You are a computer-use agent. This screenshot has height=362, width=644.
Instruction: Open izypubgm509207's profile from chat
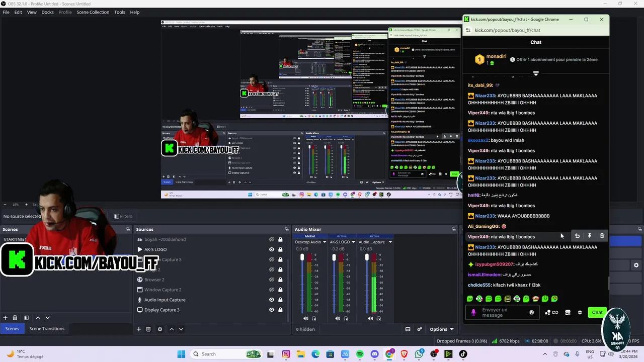pyautogui.click(x=494, y=264)
